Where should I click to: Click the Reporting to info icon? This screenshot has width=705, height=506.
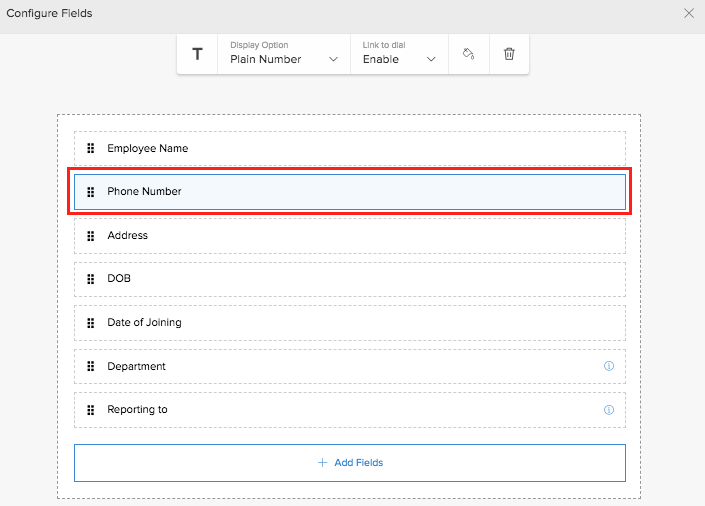point(609,410)
